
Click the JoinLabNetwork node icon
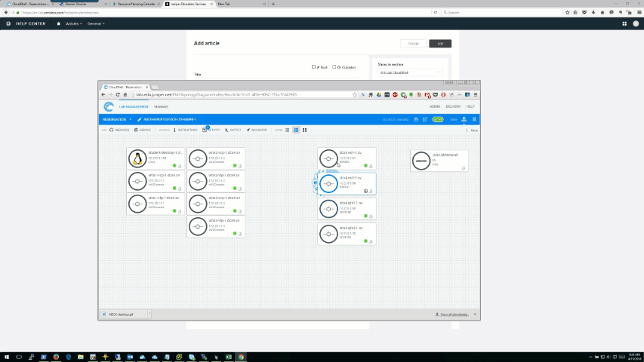coord(421,160)
